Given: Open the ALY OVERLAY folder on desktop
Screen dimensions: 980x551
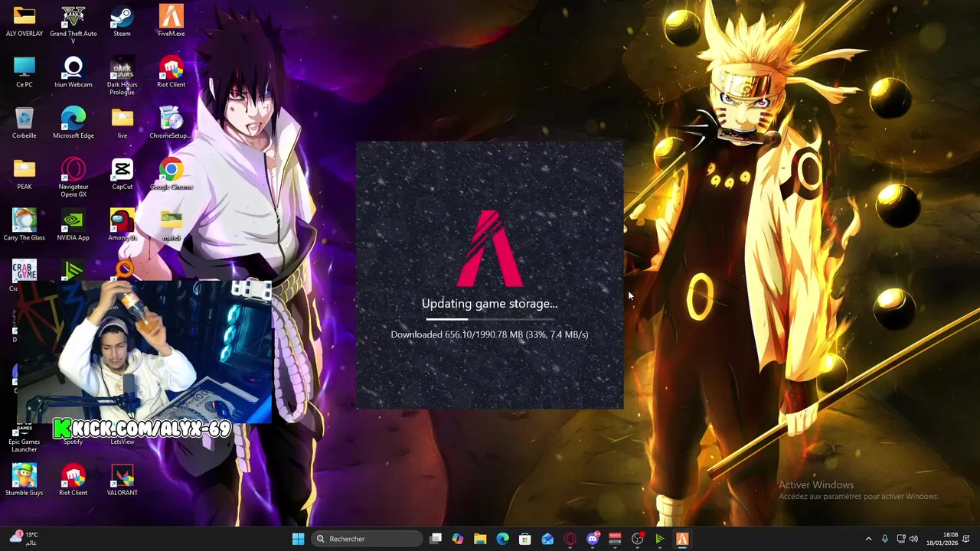Looking at the screenshot, I should pyautogui.click(x=24, y=21).
